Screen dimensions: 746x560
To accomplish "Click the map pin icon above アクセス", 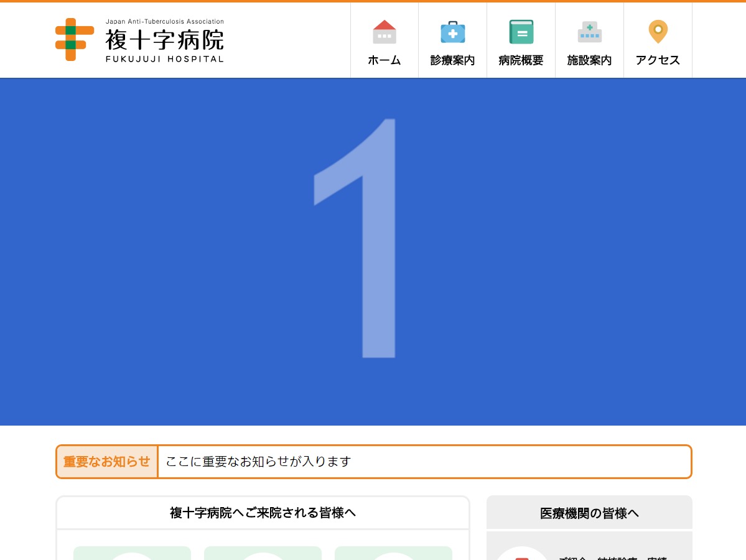I will (658, 32).
